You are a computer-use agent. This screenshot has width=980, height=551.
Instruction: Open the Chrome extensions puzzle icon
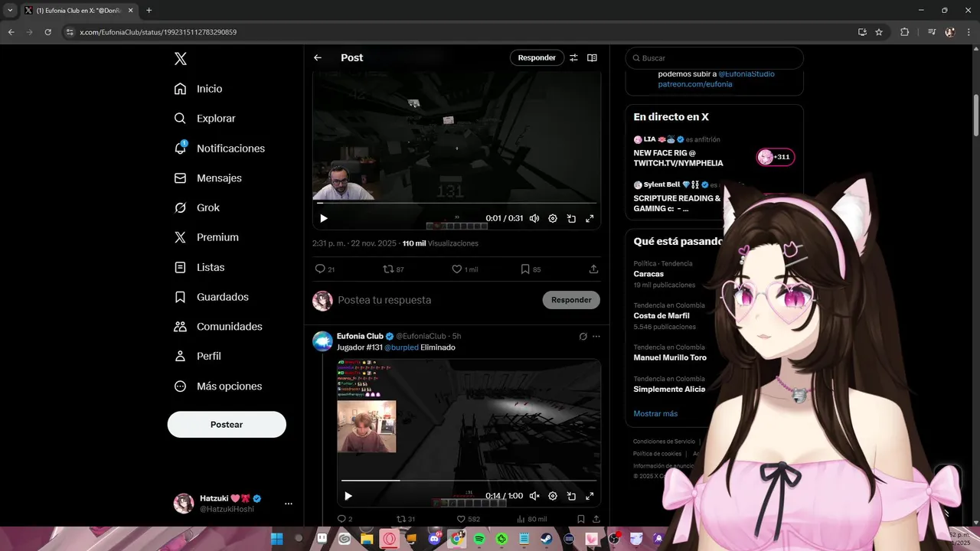pos(905,32)
